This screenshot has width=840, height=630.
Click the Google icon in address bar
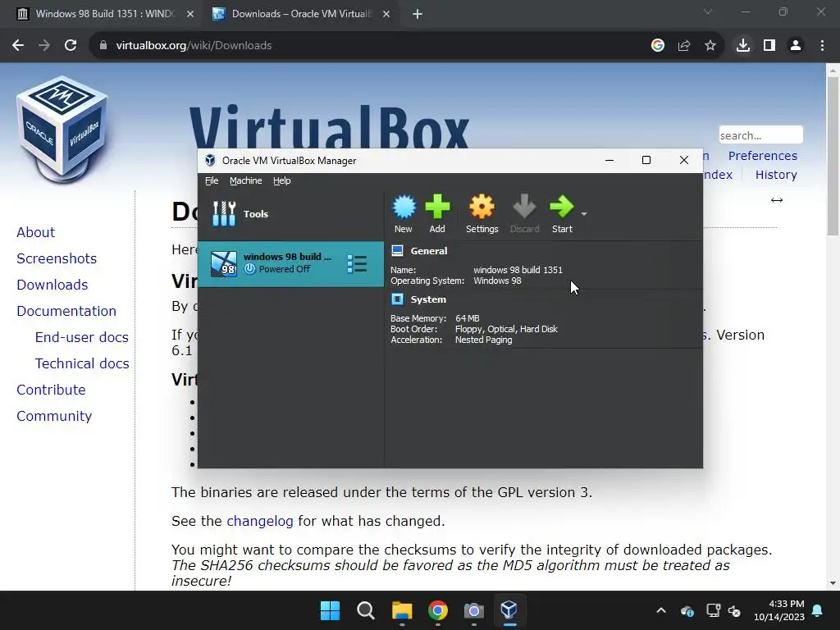point(658,46)
